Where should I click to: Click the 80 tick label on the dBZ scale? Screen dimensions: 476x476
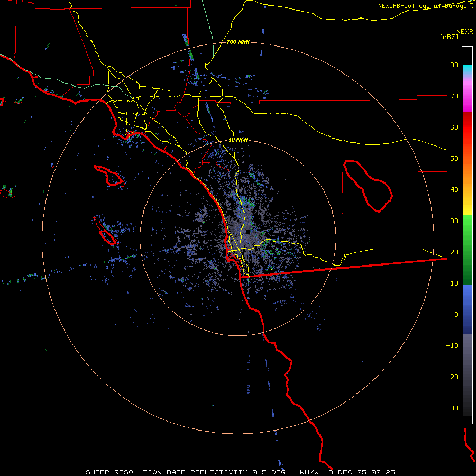pos(454,65)
